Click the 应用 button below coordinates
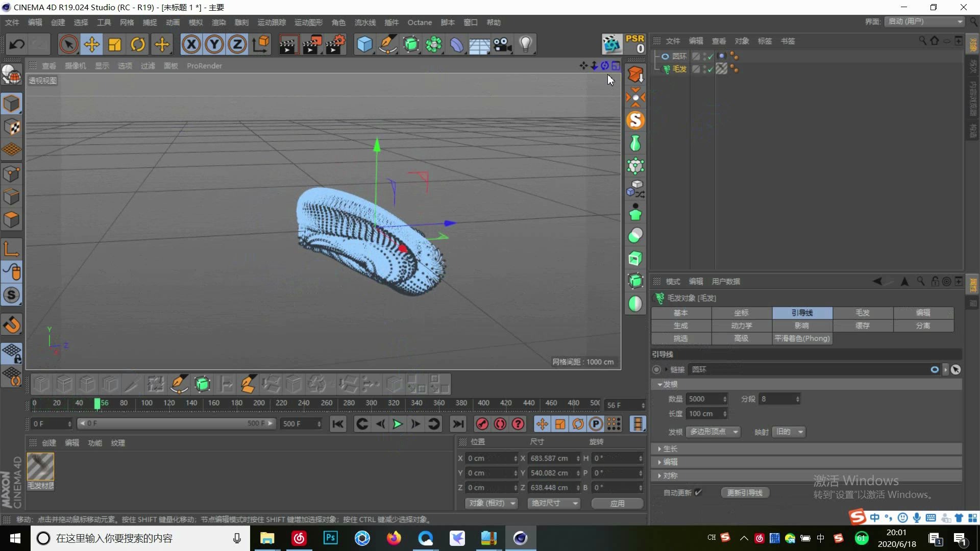This screenshot has width=980, height=551. [x=617, y=503]
